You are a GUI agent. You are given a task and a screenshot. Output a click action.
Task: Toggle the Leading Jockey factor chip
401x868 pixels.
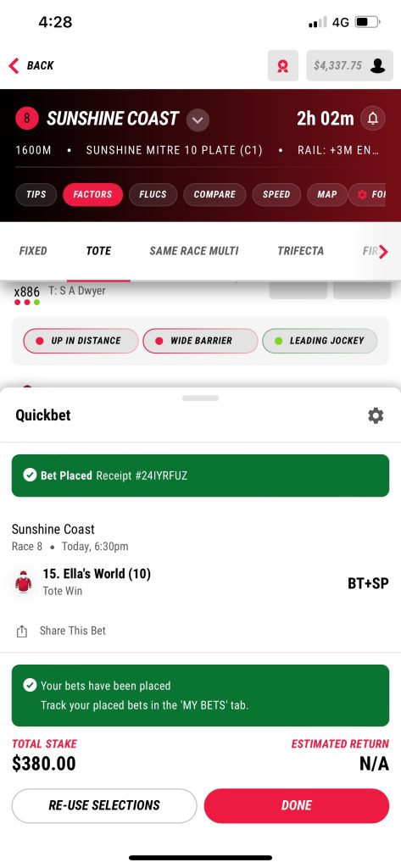(x=320, y=341)
